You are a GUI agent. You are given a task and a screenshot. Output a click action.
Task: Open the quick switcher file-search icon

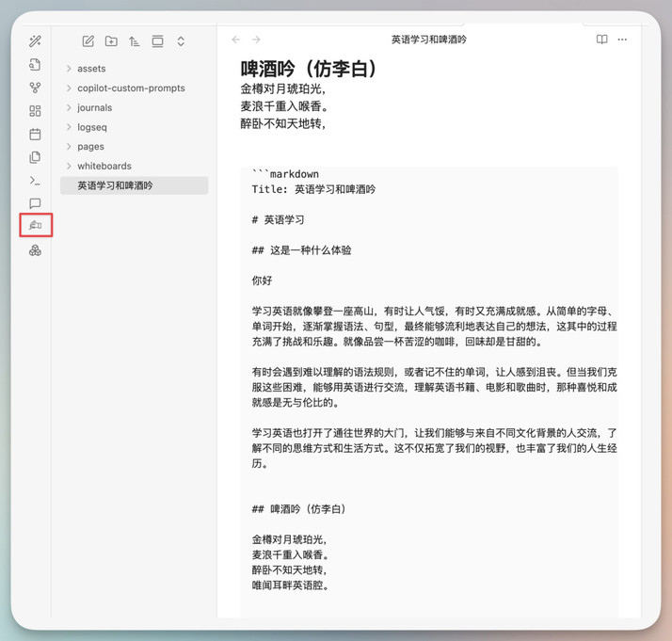(35, 65)
